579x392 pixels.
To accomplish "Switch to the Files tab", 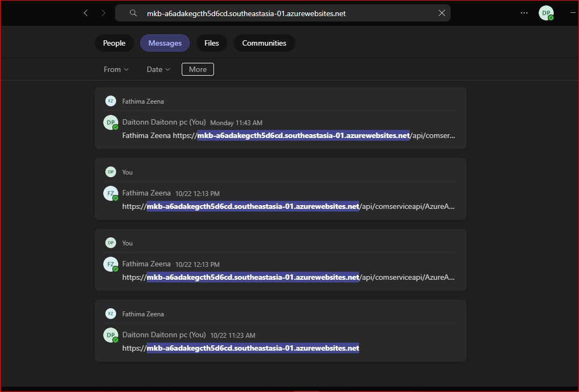I will (x=212, y=43).
